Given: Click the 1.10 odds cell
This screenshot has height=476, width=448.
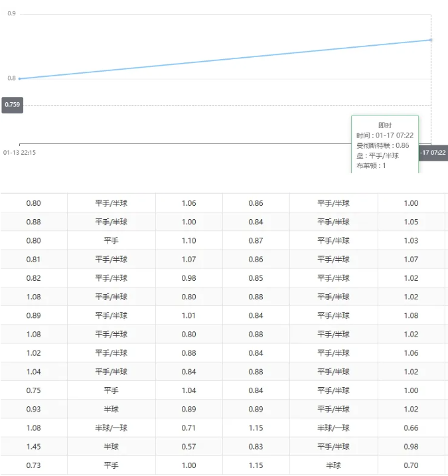Looking at the screenshot, I should [x=188, y=240].
